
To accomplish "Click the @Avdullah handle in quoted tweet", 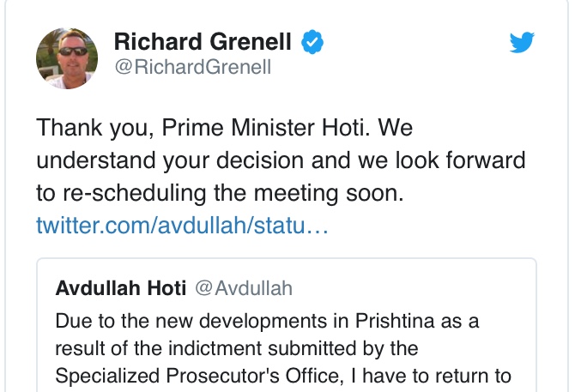I will tap(244, 289).
